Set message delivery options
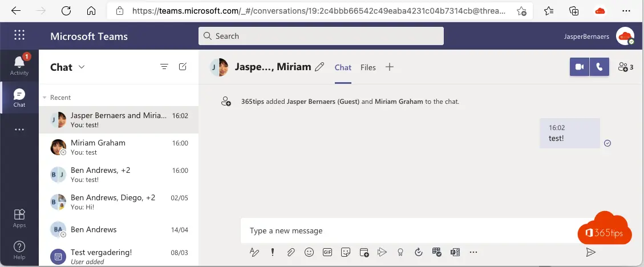Viewport: 644px width, 267px height. pyautogui.click(x=272, y=252)
